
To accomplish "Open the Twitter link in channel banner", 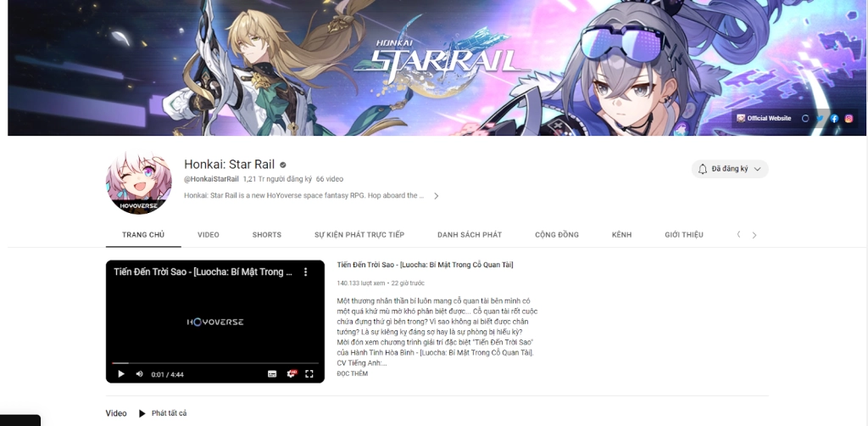I will point(820,119).
